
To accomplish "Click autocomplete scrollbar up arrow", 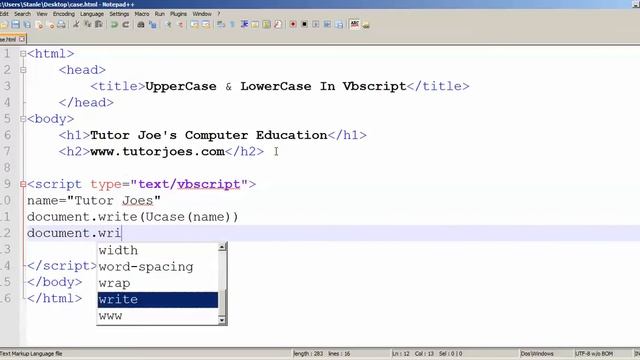I will (x=222, y=247).
